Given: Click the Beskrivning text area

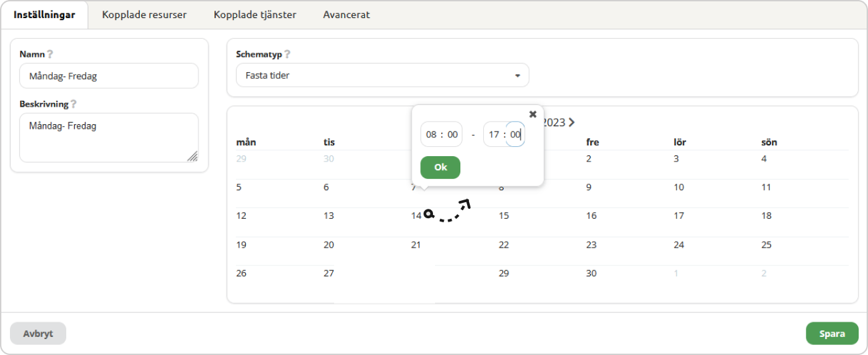Looking at the screenshot, I should coord(109,137).
